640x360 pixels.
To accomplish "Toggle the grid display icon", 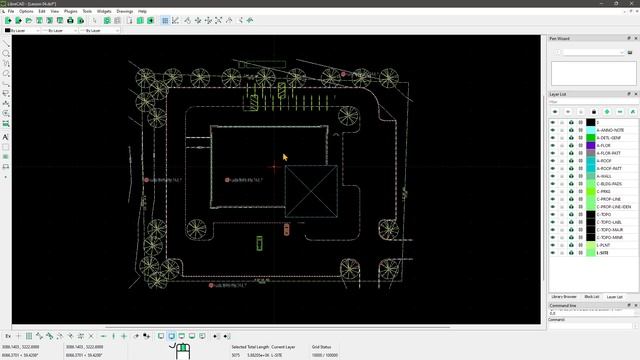I will (x=165, y=20).
